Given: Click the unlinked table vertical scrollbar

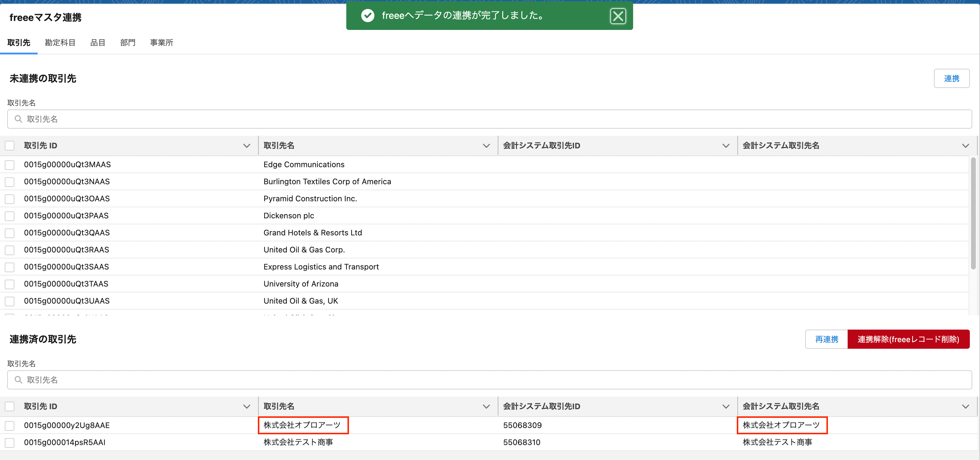Looking at the screenshot, I should tap(973, 213).
